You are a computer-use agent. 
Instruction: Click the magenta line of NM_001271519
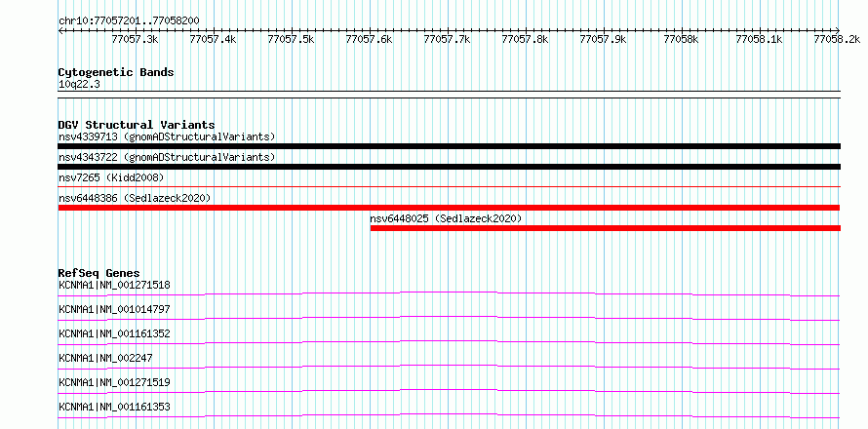click(450, 391)
